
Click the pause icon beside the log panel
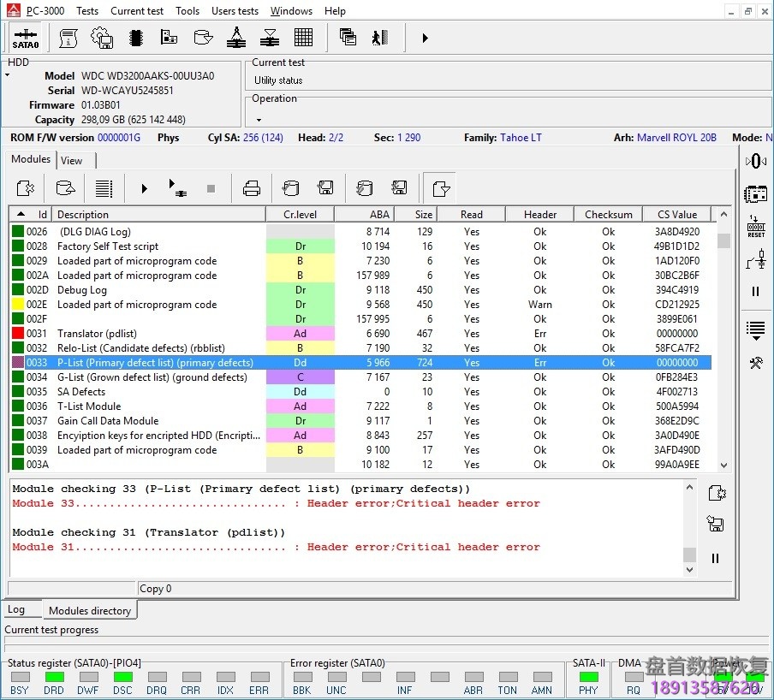point(716,558)
